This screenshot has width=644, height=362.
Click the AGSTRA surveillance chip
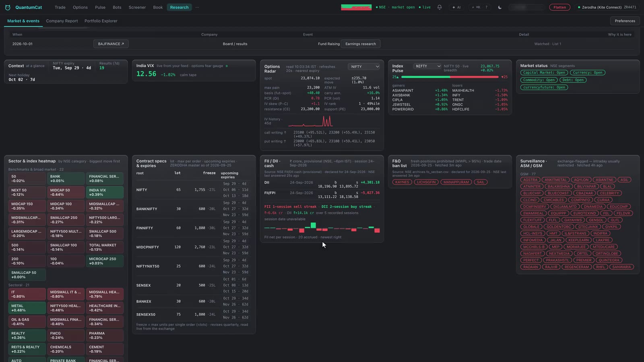click(x=530, y=180)
